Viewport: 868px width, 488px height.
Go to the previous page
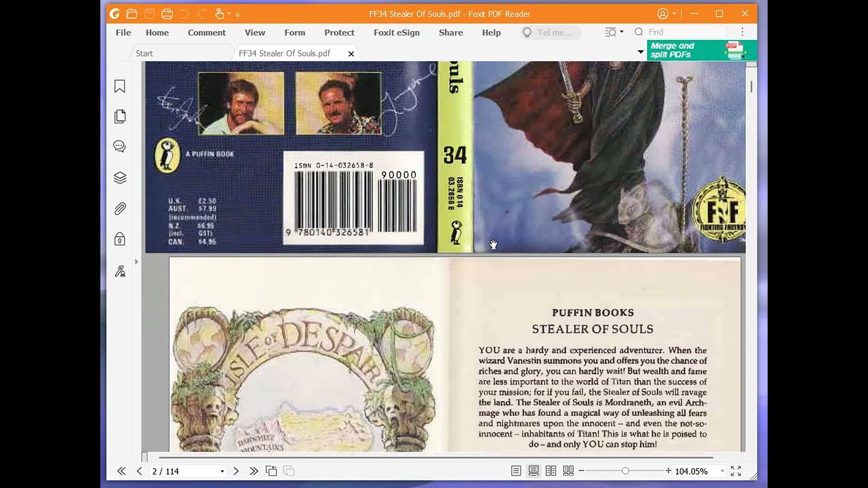(x=139, y=471)
